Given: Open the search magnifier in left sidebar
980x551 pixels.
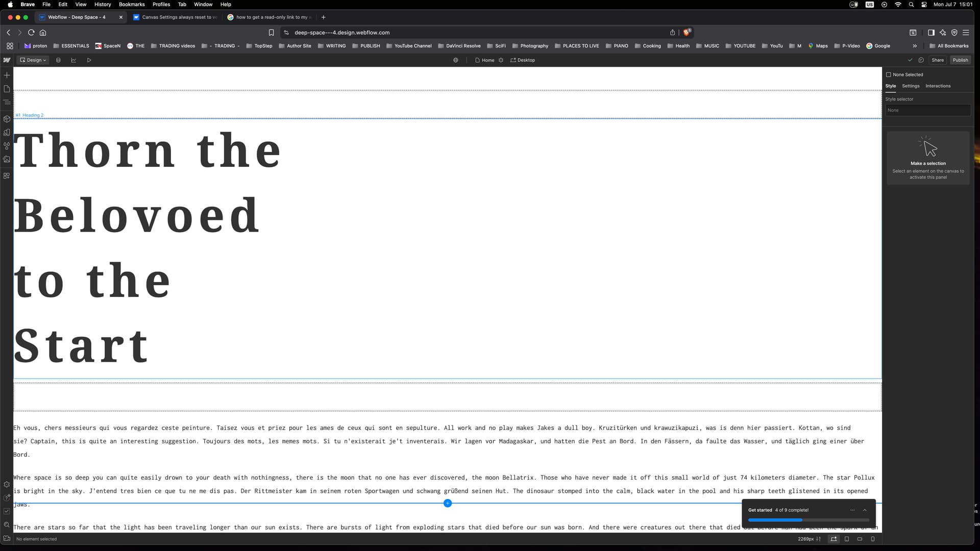Looking at the screenshot, I should pos(7,524).
